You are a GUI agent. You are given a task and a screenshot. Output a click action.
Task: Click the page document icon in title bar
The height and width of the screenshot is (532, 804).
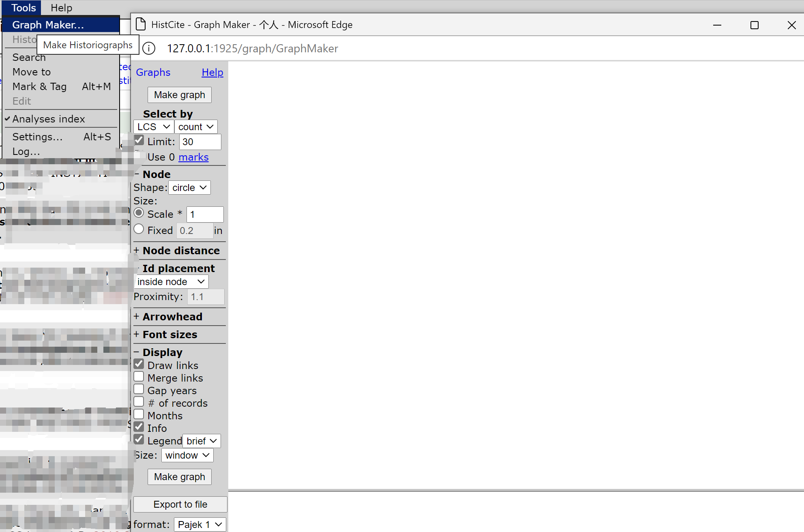tap(141, 24)
